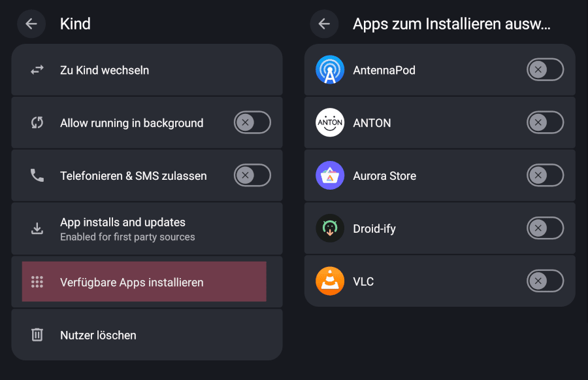This screenshot has height=380, width=588.
Task: Enable the AntennaPod install toggle
Action: pyautogui.click(x=545, y=70)
